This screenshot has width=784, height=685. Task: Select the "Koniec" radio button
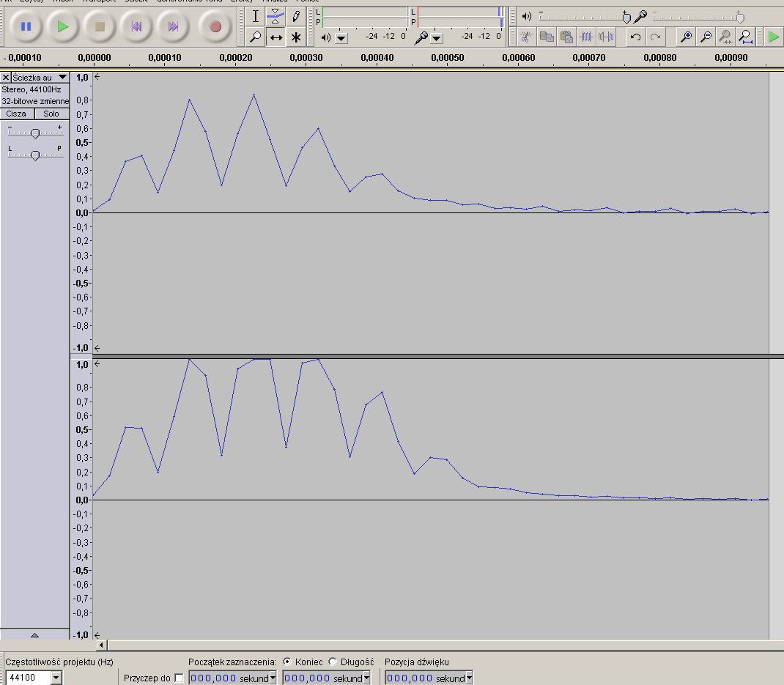click(x=287, y=662)
